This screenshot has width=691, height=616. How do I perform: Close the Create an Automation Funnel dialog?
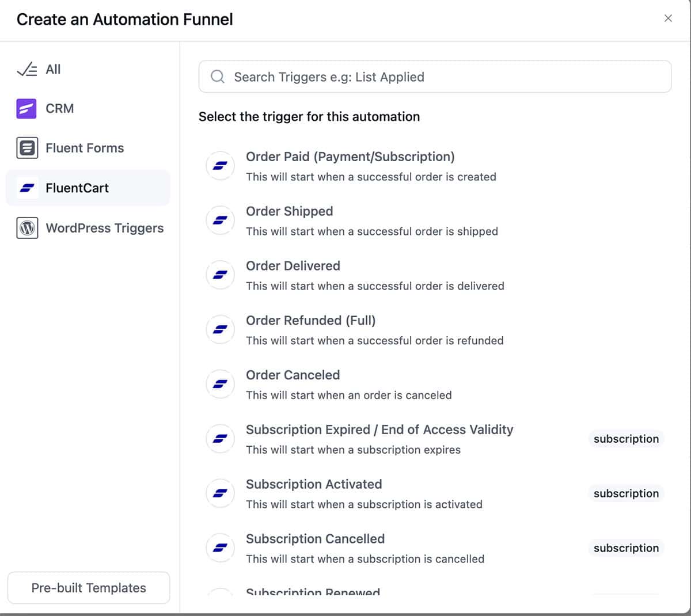pos(668,18)
